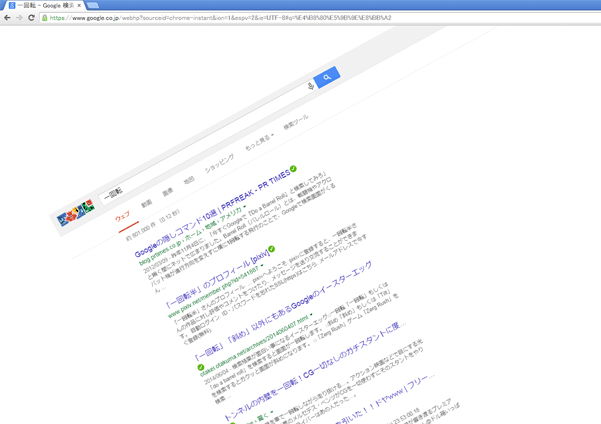
Task: Open 「一回転」「斜め」以外にもある Google result
Action: (283, 311)
